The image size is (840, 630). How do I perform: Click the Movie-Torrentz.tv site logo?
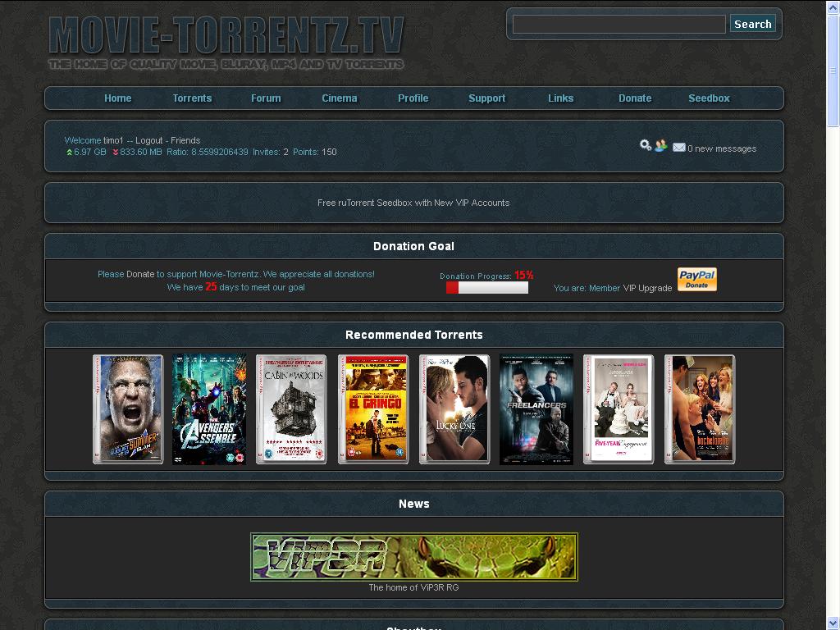(226, 43)
